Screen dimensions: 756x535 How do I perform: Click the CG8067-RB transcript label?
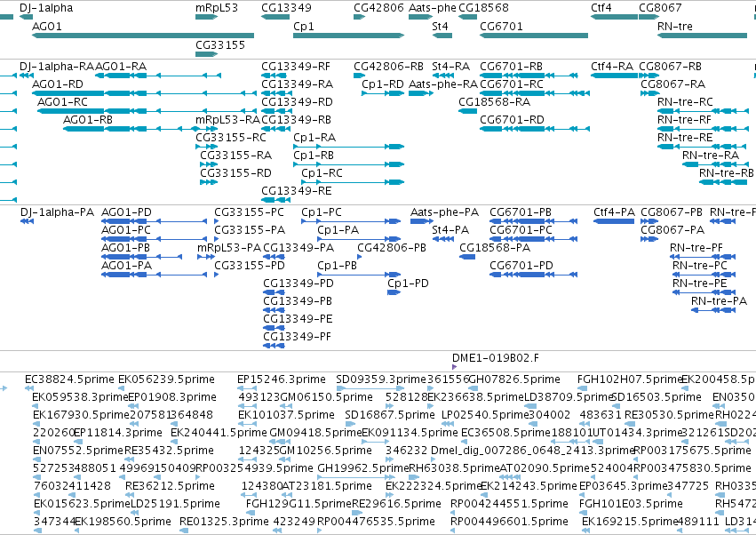pyautogui.click(x=670, y=67)
